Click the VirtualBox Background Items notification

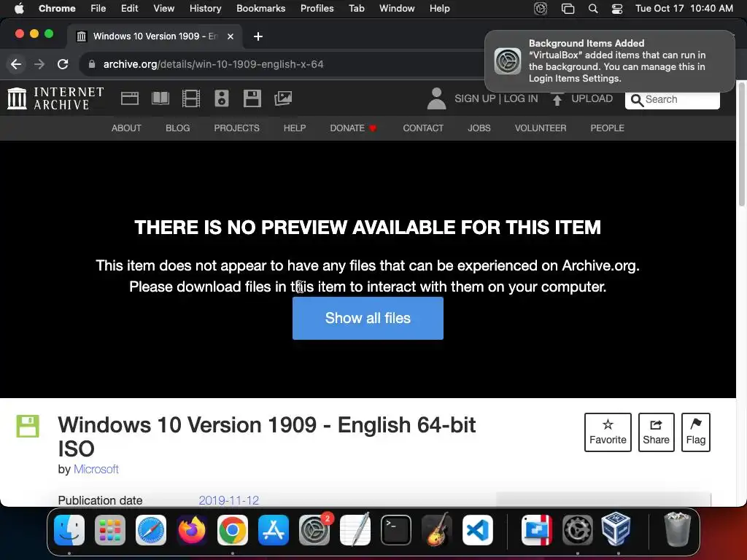[609, 61]
